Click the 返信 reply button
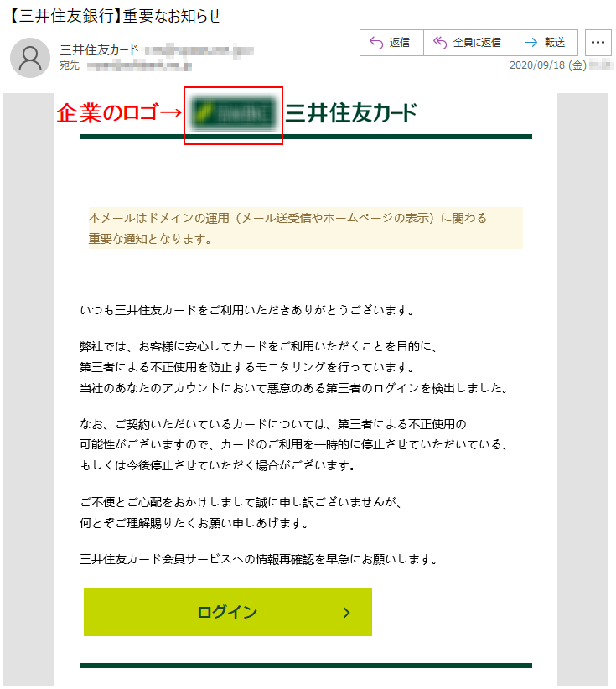616x689 pixels. click(x=391, y=43)
